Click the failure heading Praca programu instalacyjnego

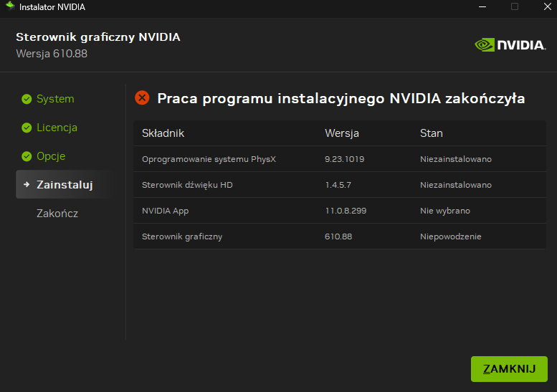[x=341, y=98]
